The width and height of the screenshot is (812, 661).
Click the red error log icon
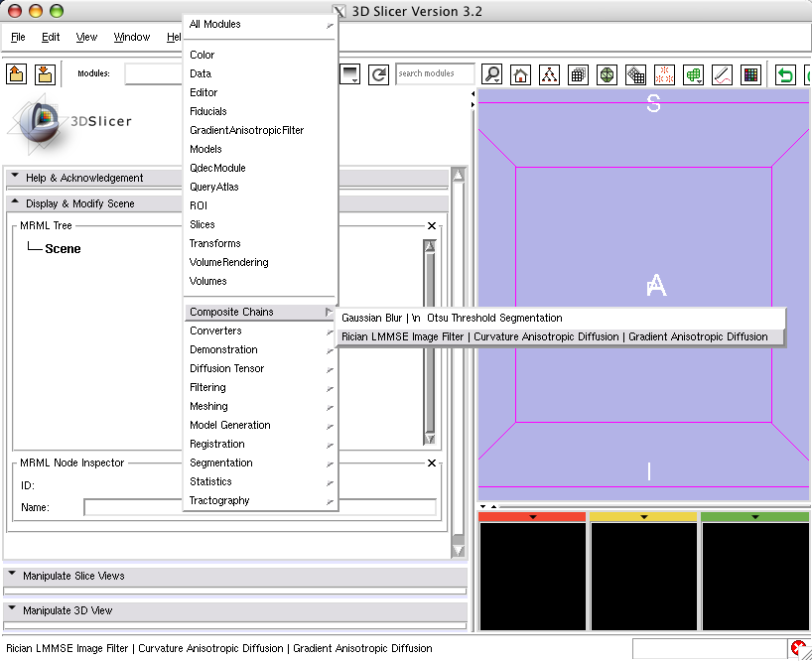coord(799,648)
